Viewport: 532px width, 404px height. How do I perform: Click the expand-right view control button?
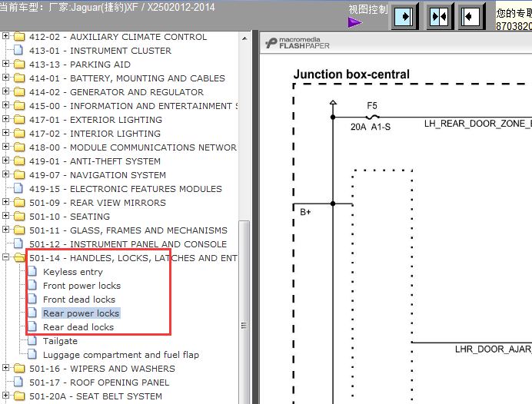[404, 16]
